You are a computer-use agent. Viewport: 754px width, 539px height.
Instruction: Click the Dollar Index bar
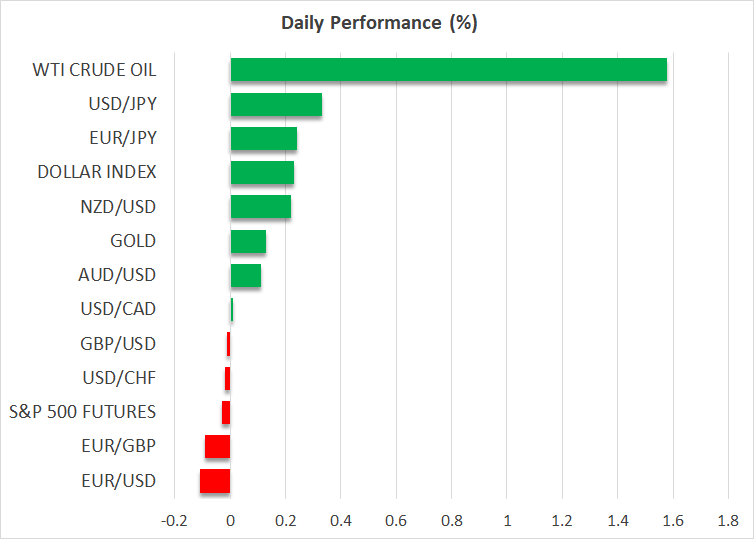coord(262,172)
